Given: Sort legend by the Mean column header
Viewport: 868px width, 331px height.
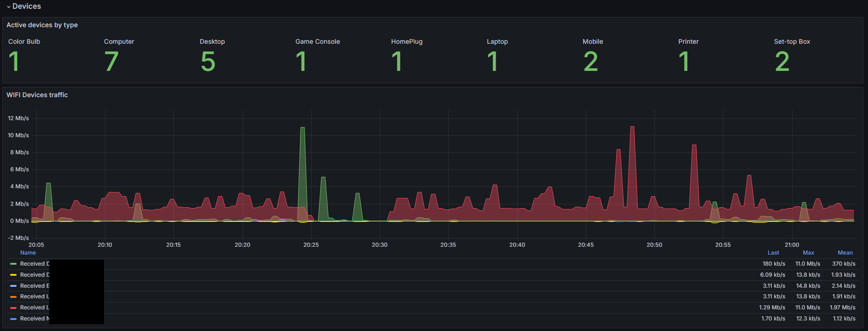Looking at the screenshot, I should tap(845, 253).
